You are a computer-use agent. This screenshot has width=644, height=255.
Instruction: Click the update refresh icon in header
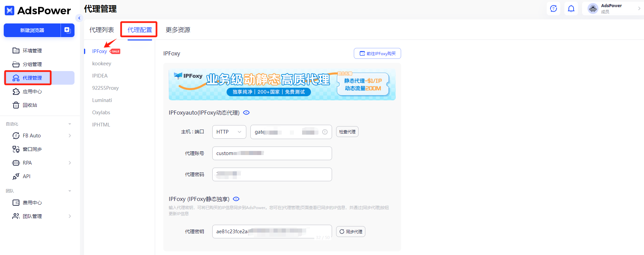coord(554,8)
